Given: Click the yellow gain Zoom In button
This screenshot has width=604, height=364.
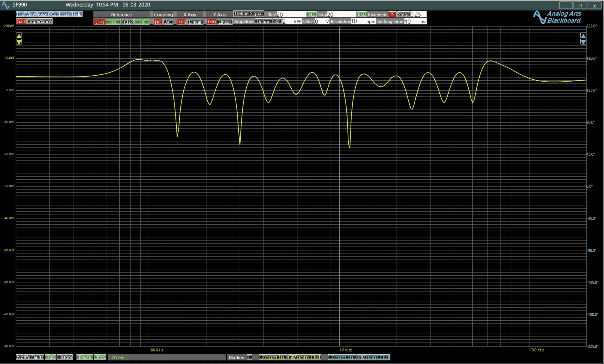Looking at the screenshot, I should [x=273, y=357].
